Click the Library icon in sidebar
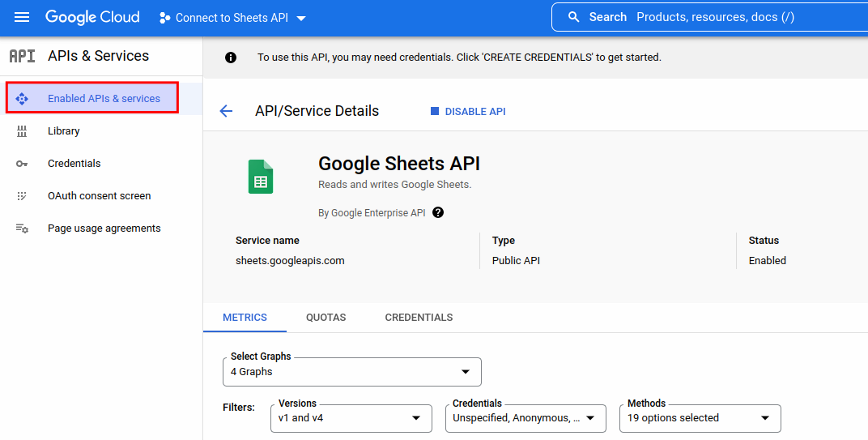 (22, 130)
